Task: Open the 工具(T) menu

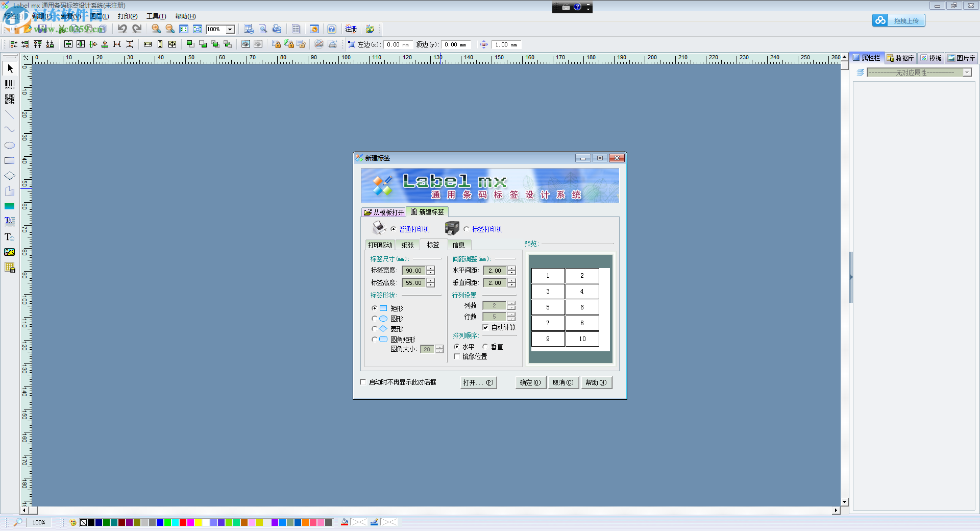Action: 156,16
